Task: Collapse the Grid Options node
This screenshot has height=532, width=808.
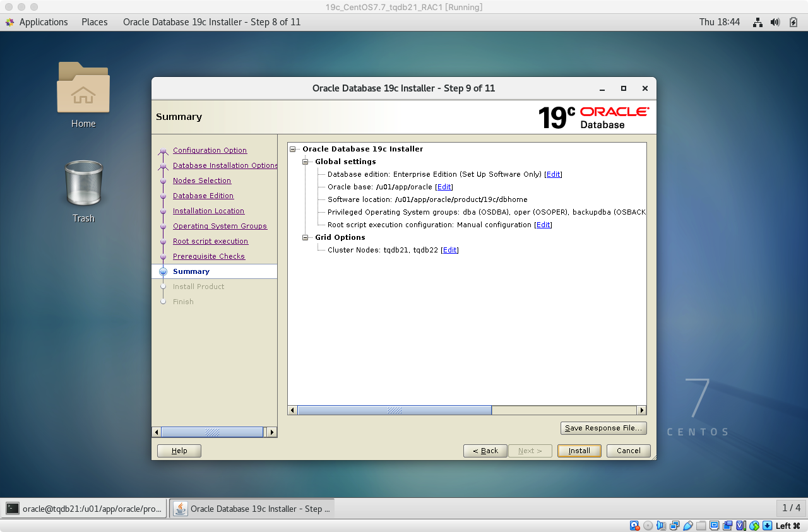Action: click(x=306, y=237)
